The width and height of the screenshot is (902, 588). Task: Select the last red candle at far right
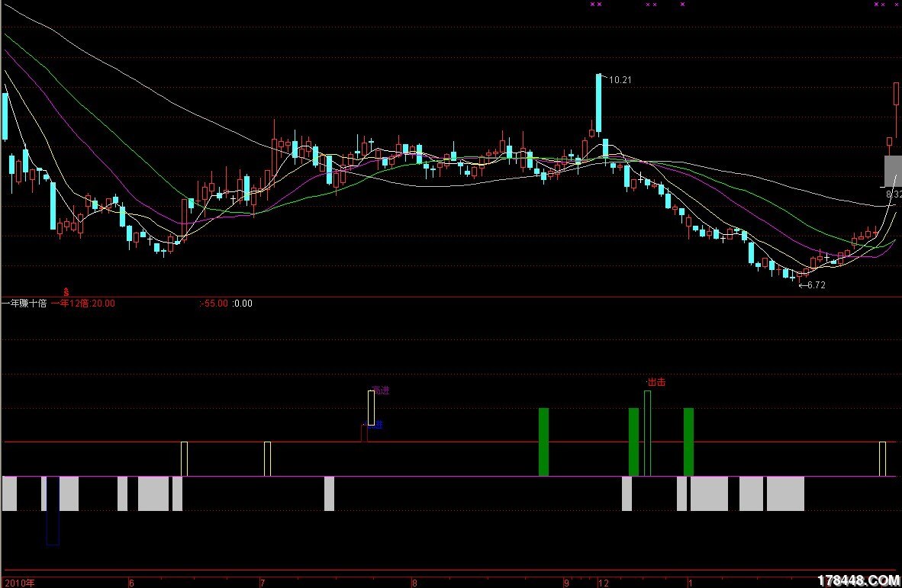[x=896, y=93]
